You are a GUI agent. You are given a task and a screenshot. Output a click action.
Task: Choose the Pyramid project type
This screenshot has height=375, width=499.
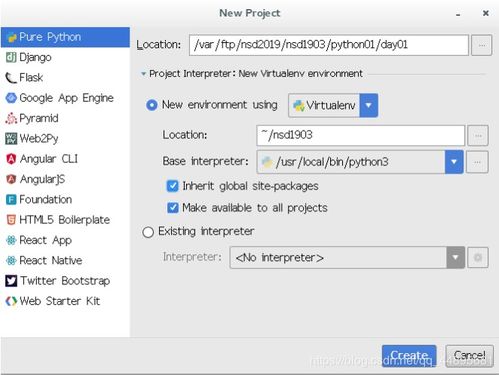[65, 118]
